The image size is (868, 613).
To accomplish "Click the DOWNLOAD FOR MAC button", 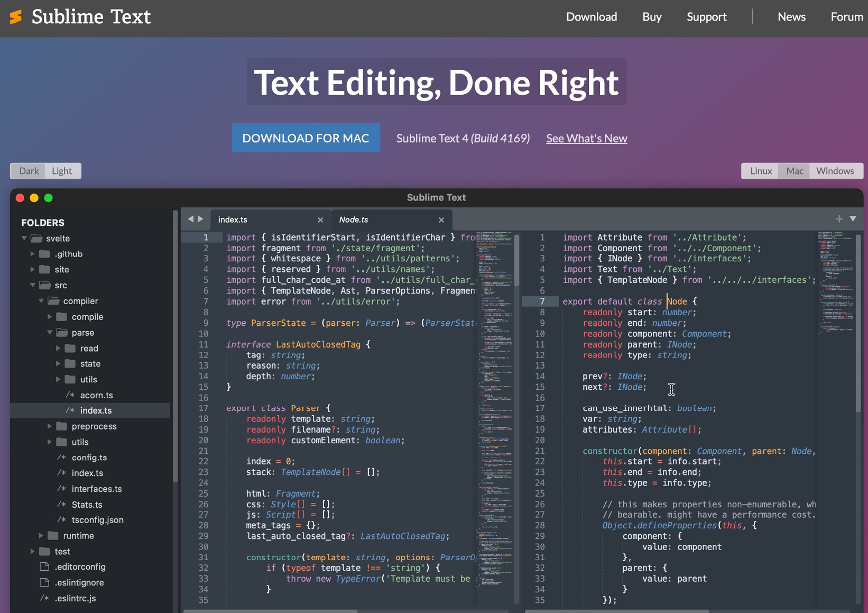I will click(306, 138).
